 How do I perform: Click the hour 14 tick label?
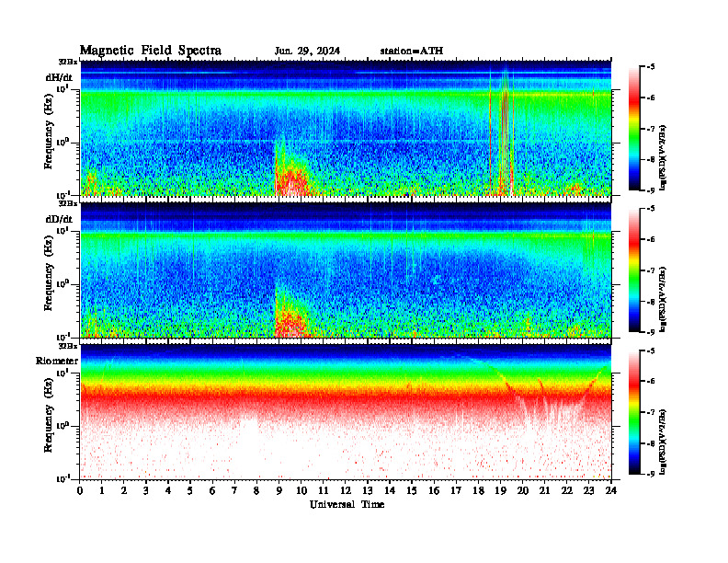[390, 490]
